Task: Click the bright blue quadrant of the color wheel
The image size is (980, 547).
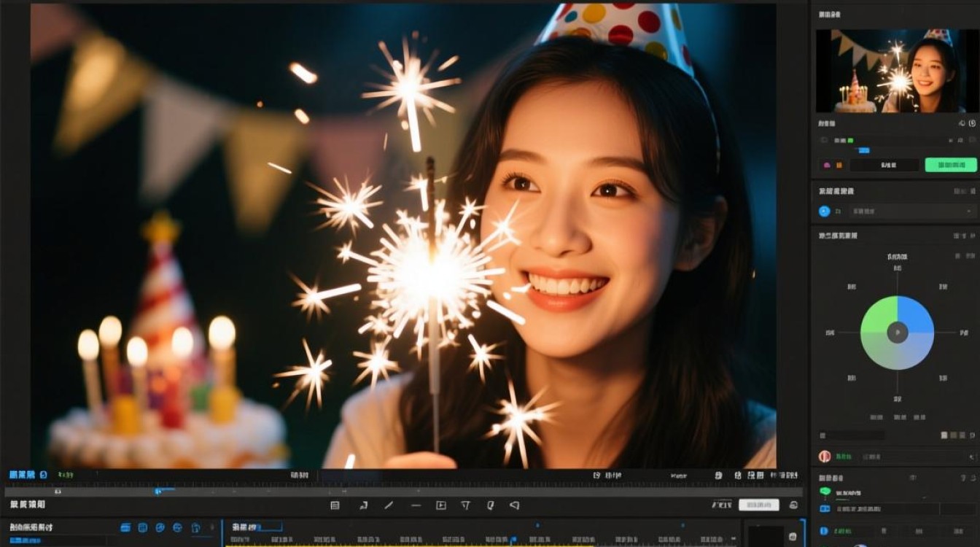Action: tap(915, 316)
